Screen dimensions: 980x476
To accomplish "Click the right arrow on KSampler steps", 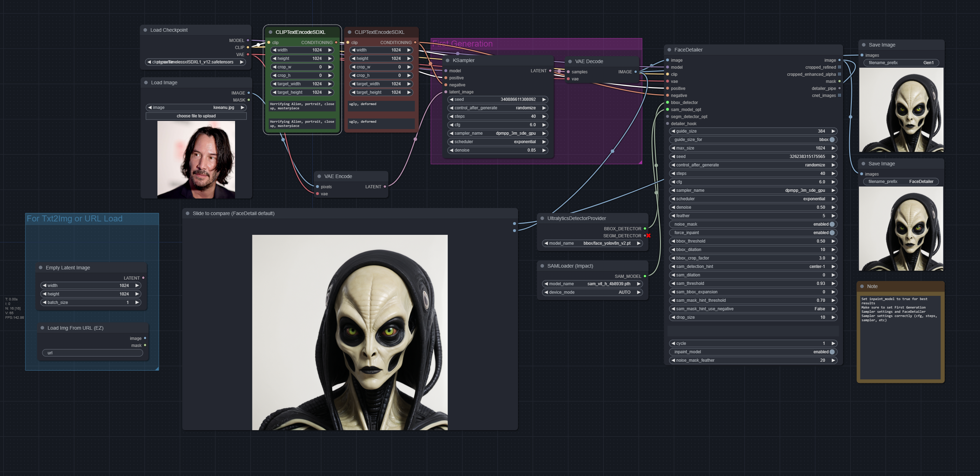I will [x=544, y=116].
